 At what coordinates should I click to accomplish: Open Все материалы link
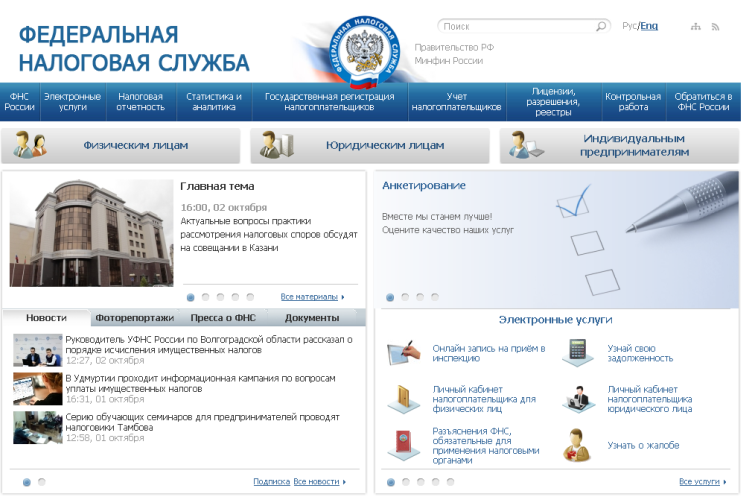pyautogui.click(x=309, y=297)
